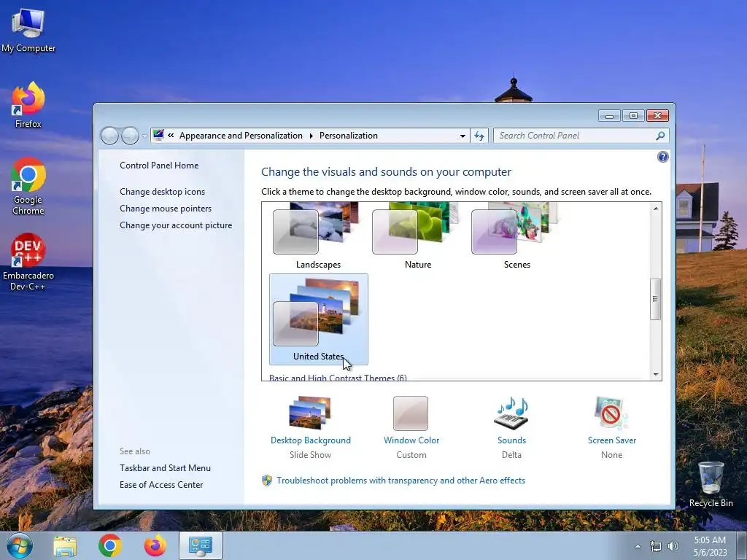Click the Personalization taskbar button

pyautogui.click(x=201, y=545)
